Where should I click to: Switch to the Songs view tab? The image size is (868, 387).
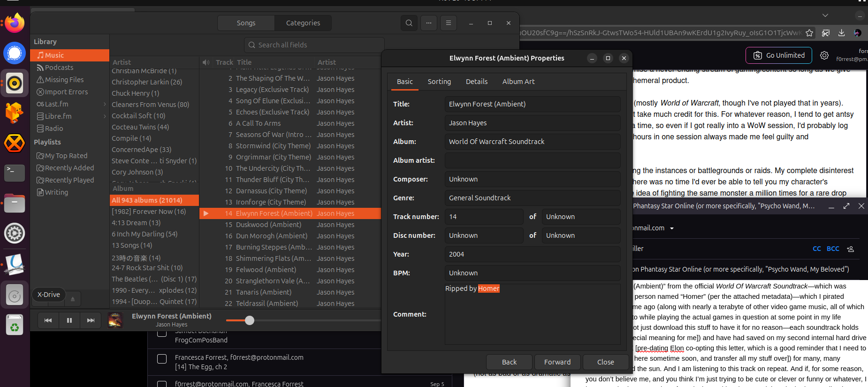point(246,23)
